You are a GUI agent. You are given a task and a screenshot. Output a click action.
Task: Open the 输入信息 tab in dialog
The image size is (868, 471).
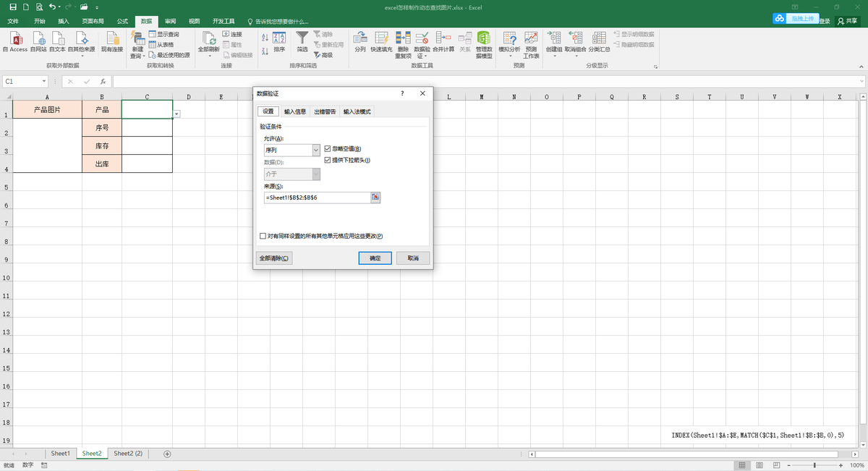[295, 111]
